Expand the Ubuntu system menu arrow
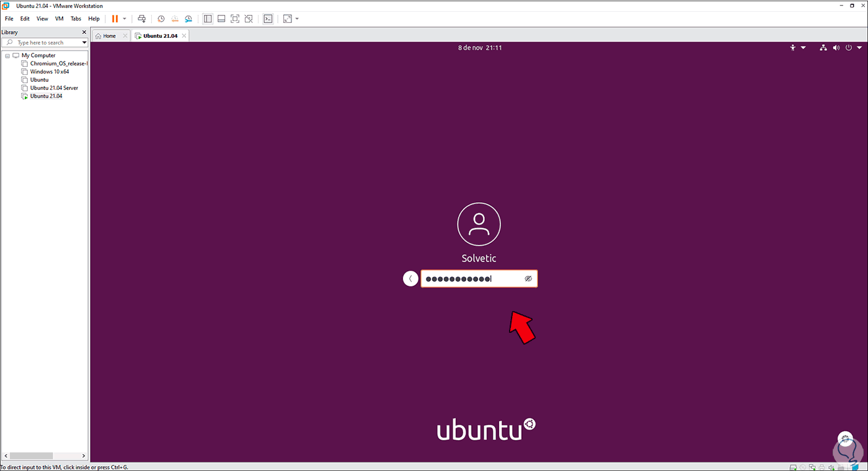The image size is (868, 471). point(859,48)
